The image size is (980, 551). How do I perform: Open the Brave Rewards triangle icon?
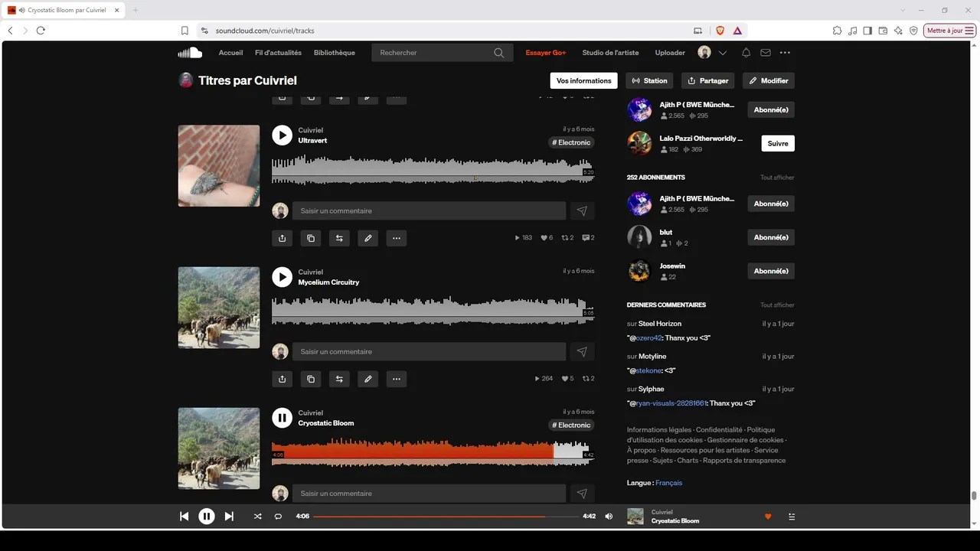pos(737,31)
